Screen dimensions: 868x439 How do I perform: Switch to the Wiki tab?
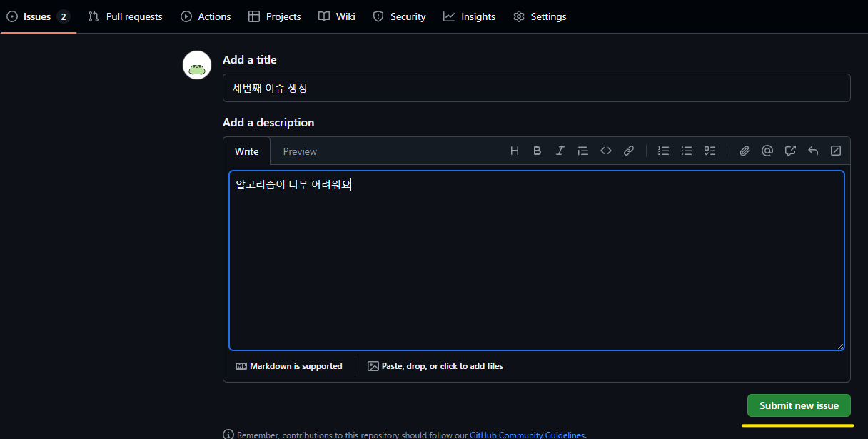point(337,16)
